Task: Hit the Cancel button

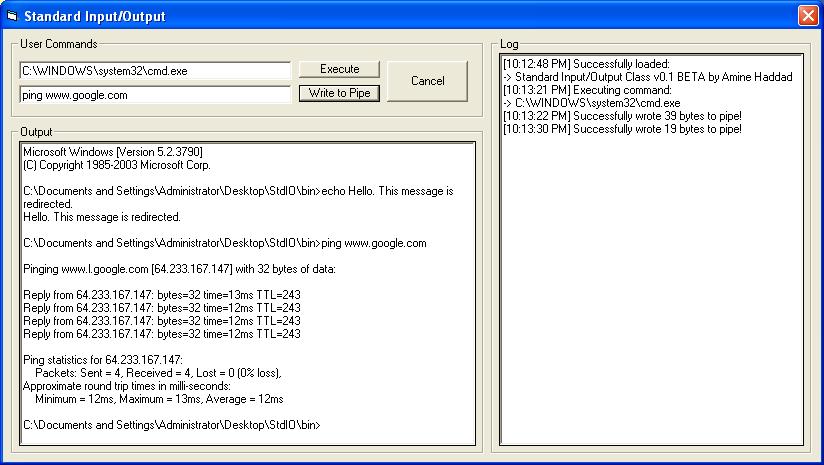Action: tap(427, 81)
